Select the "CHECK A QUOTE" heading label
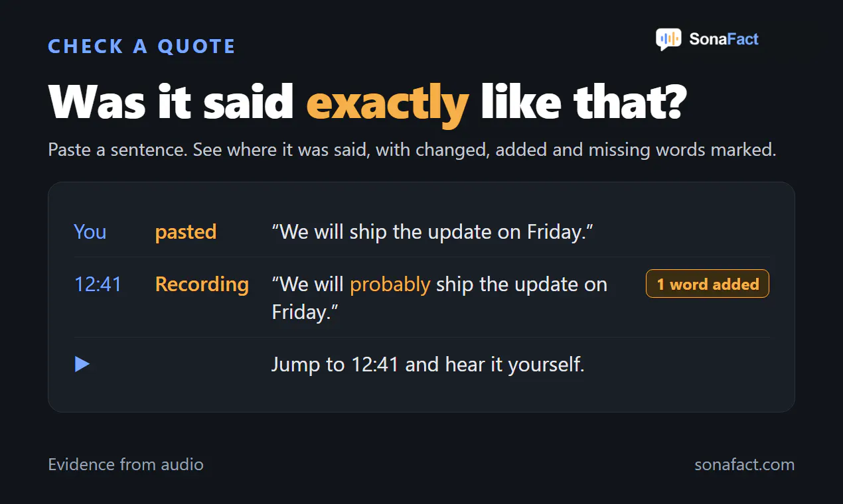 click(142, 46)
